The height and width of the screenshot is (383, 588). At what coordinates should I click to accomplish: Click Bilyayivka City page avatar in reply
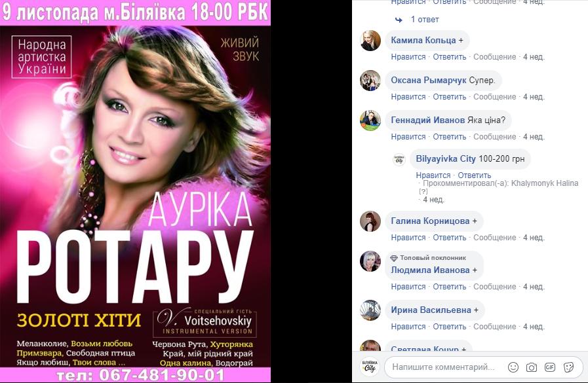pos(399,160)
